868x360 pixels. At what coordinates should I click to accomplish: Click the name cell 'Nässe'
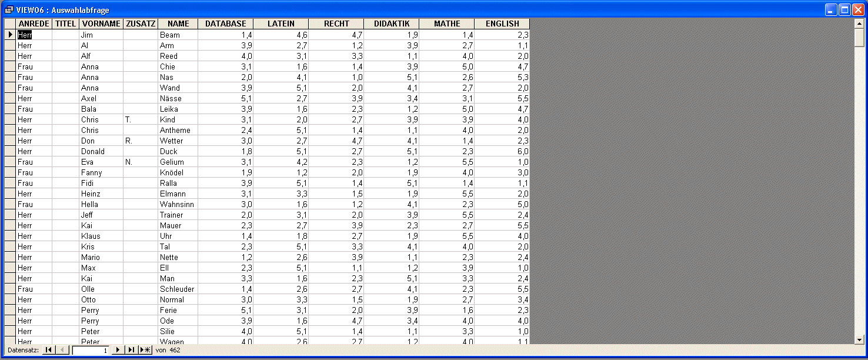click(178, 98)
